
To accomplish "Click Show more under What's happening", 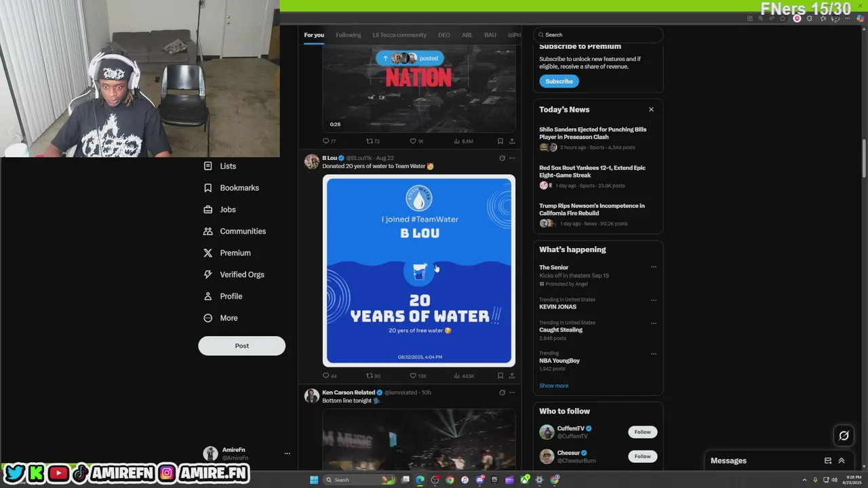I will coord(554,386).
